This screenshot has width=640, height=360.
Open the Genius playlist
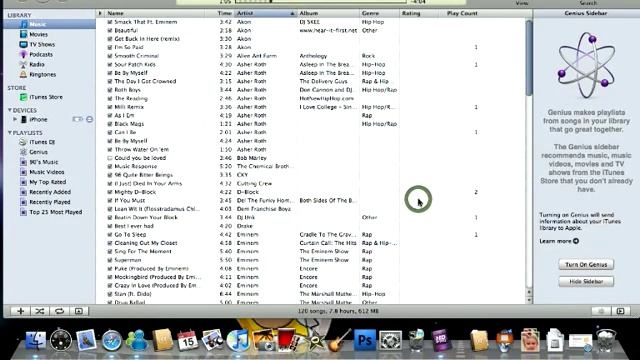coord(38,152)
